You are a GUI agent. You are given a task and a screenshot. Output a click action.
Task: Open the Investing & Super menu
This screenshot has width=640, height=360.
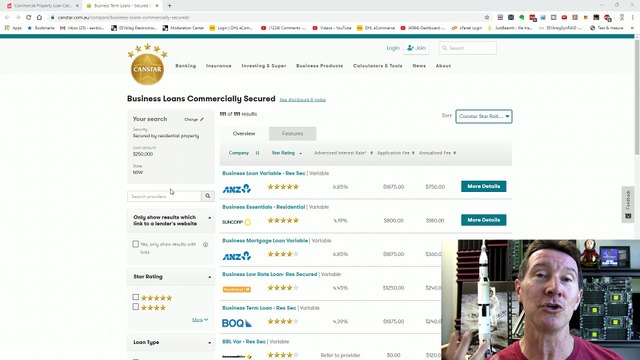coord(264,66)
